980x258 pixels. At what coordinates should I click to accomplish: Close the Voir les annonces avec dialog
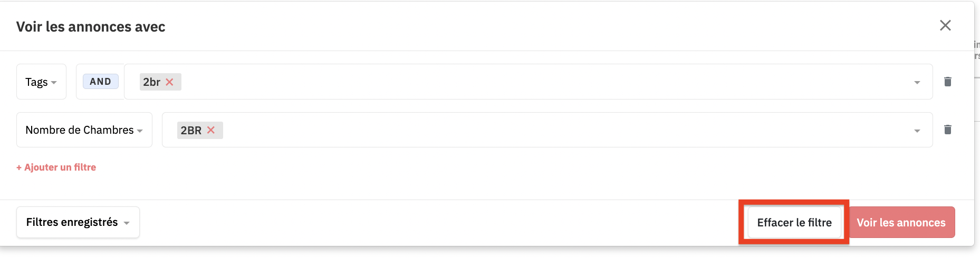[x=945, y=25]
